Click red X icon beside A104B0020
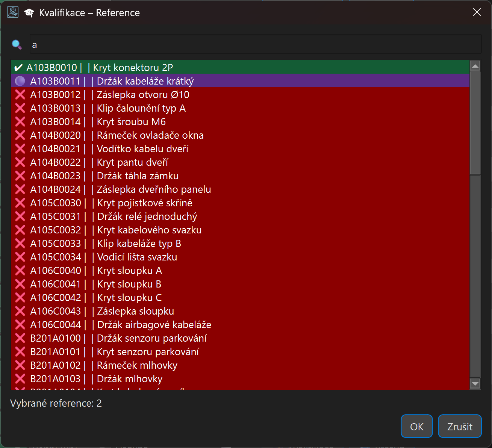Image resolution: width=492 pixels, height=448 pixels. pyautogui.click(x=20, y=135)
